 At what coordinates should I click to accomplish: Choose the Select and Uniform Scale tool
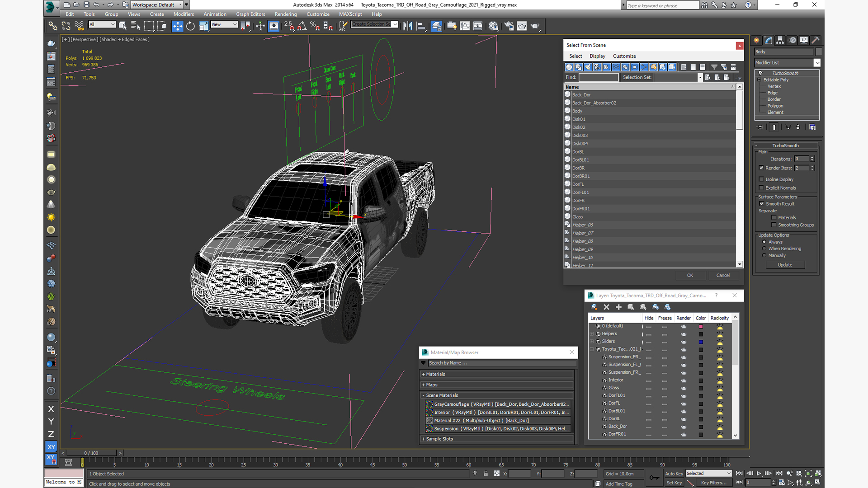click(203, 26)
